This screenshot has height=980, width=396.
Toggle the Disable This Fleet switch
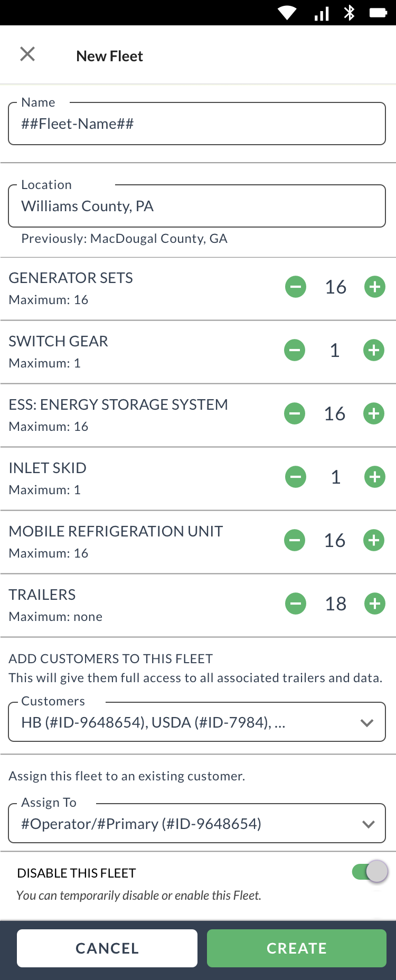pyautogui.click(x=371, y=871)
